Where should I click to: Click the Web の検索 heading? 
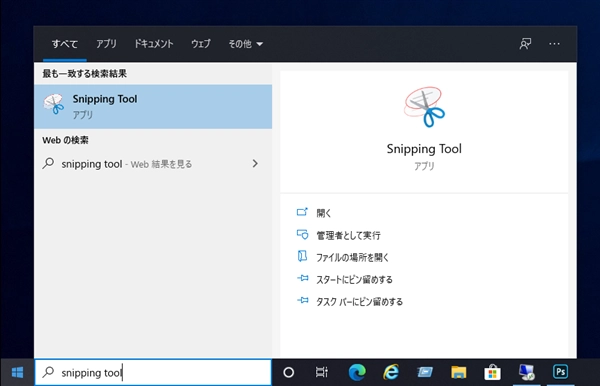tap(65, 140)
